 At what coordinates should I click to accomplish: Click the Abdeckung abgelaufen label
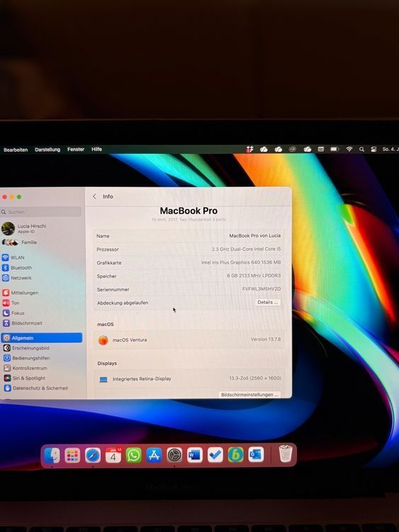123,303
